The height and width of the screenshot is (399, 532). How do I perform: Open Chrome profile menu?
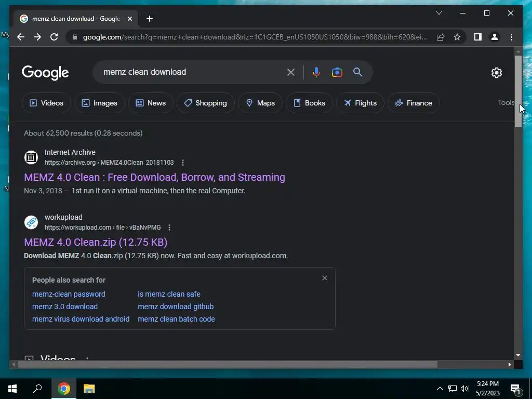click(x=495, y=37)
